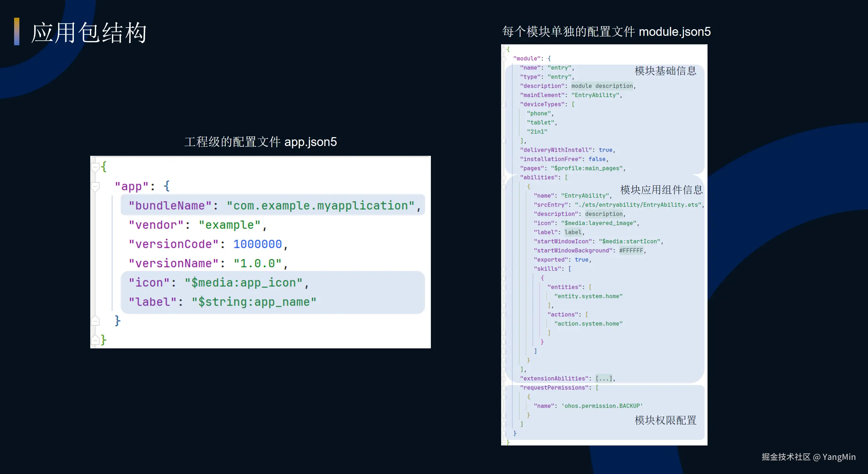
Task: Click the #FFFFFF startWindowBackground color value
Action: click(631, 251)
